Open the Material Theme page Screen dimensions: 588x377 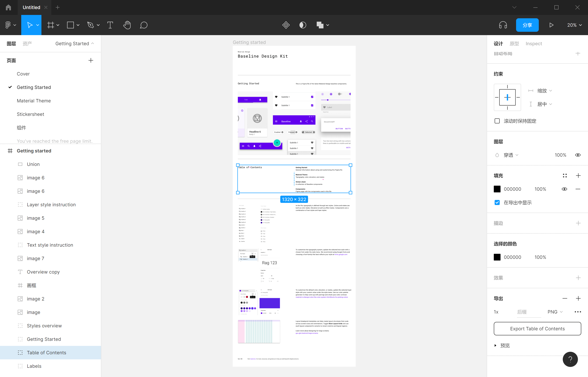tap(34, 101)
